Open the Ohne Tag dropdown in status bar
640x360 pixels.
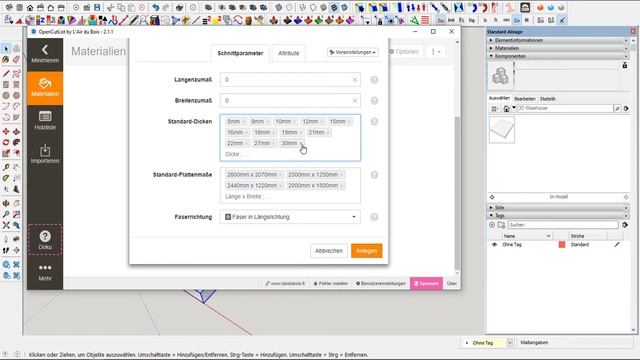tap(509, 343)
